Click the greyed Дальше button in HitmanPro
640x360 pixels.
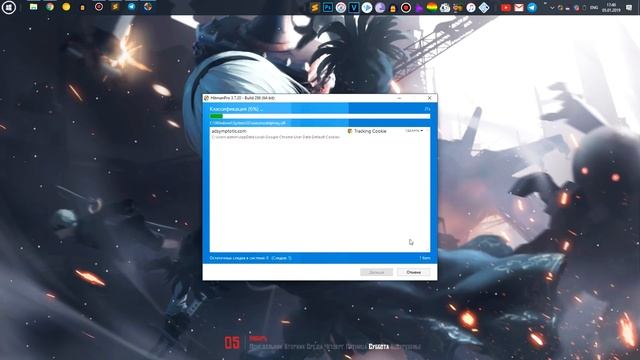pyautogui.click(x=376, y=272)
